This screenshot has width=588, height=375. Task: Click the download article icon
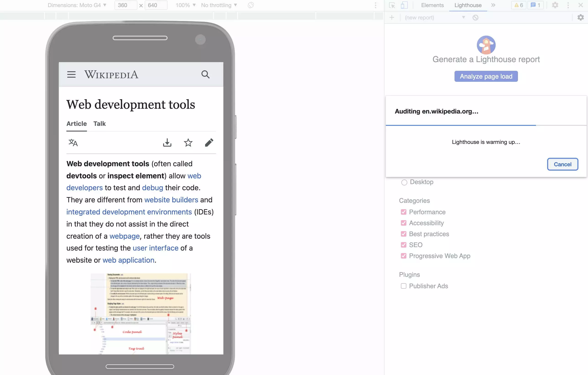(167, 143)
